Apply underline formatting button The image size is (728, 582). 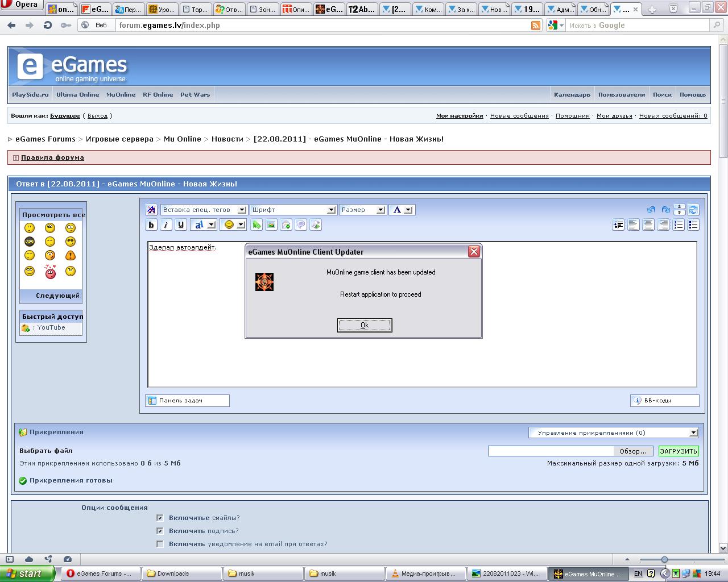point(180,225)
